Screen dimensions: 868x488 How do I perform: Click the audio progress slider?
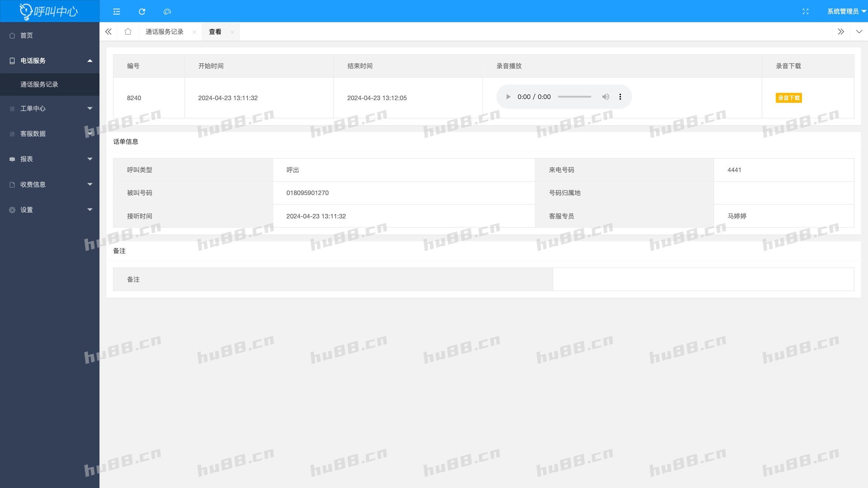(575, 97)
